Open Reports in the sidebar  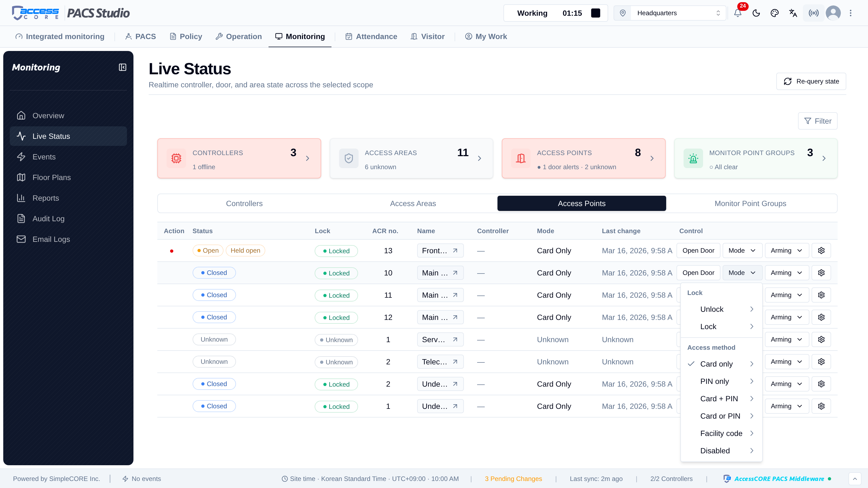pyautogui.click(x=68, y=198)
